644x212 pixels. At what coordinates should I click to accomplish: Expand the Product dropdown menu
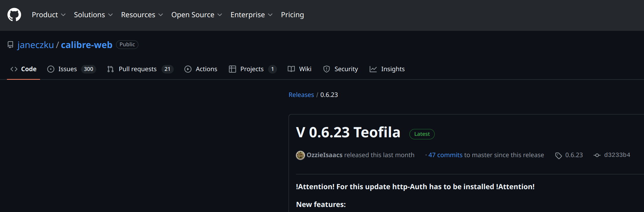click(48, 15)
